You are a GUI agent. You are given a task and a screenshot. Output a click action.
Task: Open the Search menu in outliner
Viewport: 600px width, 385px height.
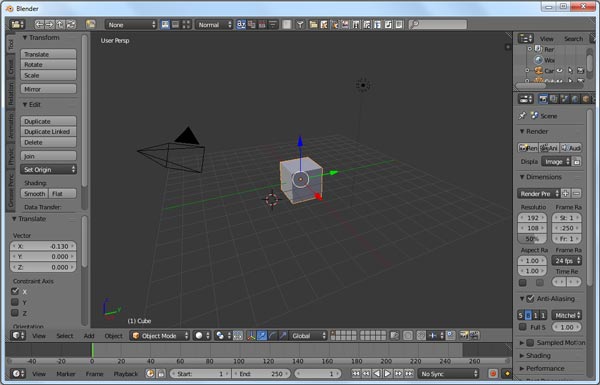(x=573, y=39)
